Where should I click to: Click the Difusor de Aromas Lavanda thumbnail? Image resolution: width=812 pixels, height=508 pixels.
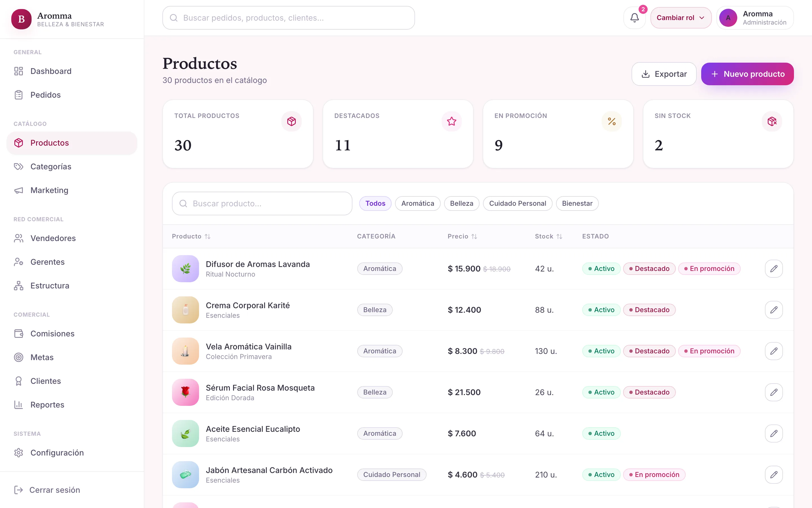pos(186,269)
